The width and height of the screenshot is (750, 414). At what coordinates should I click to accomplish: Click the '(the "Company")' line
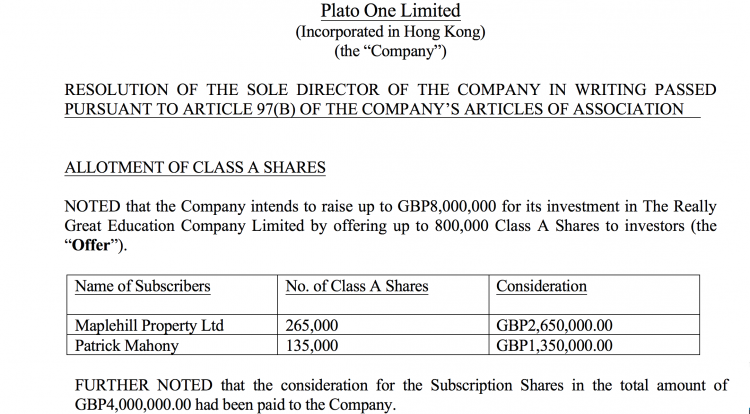(x=390, y=51)
